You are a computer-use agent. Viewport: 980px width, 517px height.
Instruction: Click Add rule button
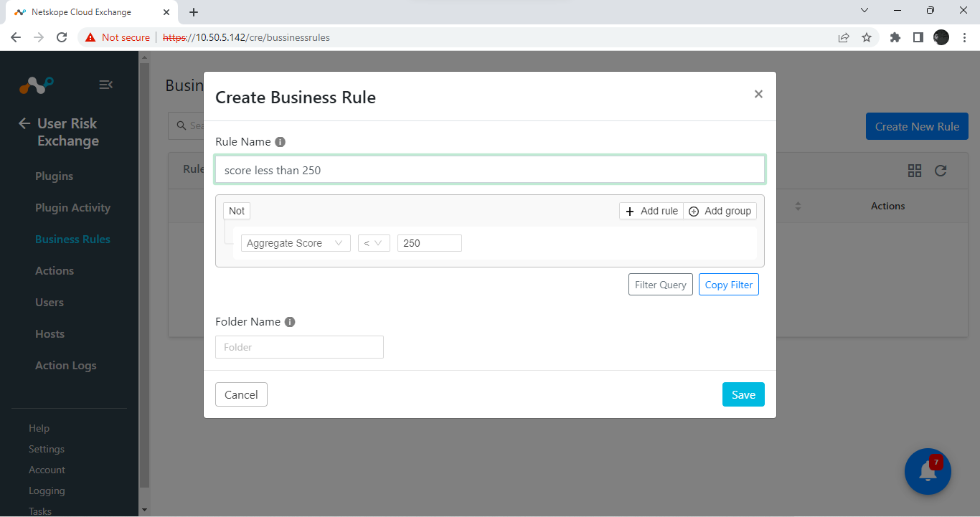click(x=651, y=211)
